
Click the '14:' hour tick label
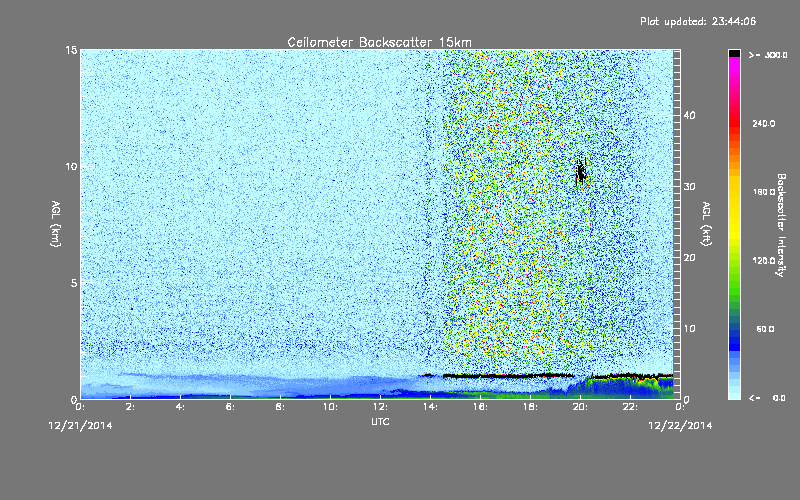(x=430, y=407)
